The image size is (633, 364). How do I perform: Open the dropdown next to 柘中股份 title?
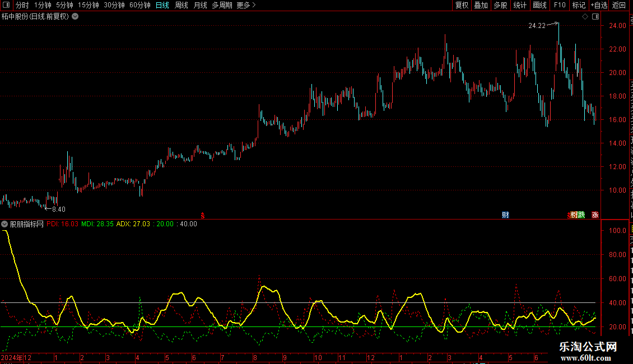[x=75, y=16]
